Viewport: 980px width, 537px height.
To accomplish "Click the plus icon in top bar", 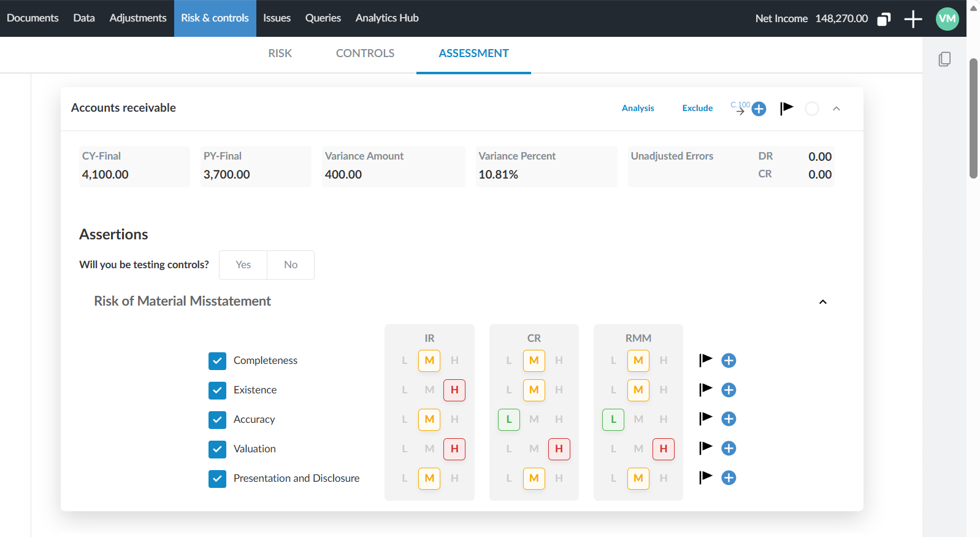I will point(913,19).
